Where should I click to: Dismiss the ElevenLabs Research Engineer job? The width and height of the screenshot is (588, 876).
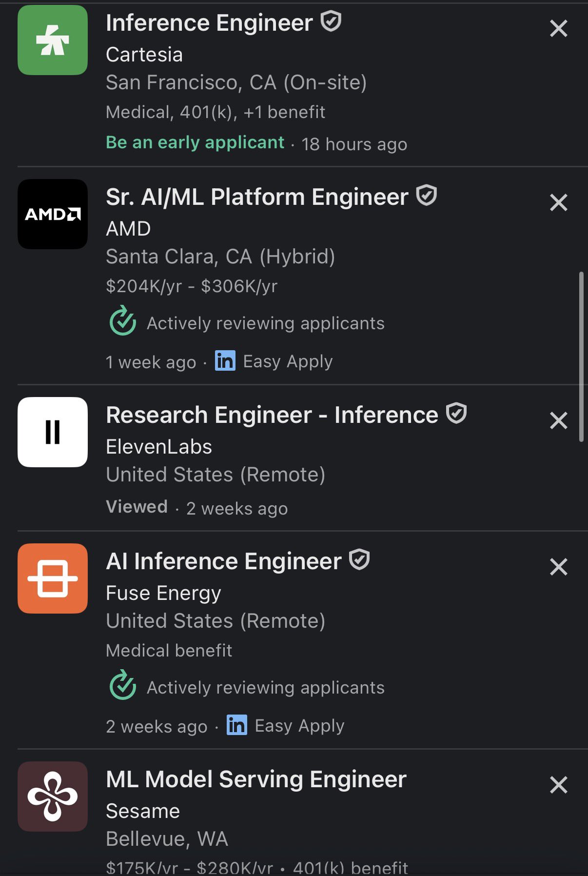coord(559,420)
